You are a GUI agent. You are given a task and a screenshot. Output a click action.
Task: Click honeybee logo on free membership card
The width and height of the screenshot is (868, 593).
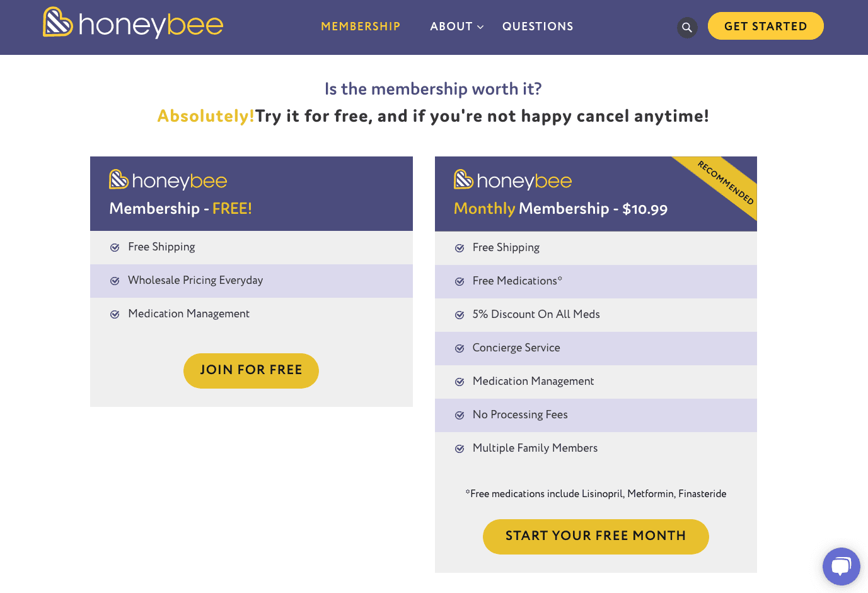pyautogui.click(x=168, y=180)
